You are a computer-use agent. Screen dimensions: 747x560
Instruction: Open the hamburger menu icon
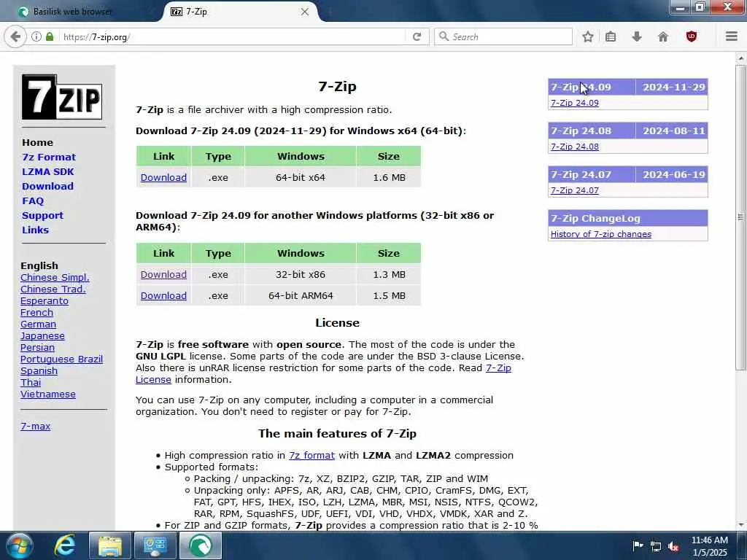(x=732, y=36)
